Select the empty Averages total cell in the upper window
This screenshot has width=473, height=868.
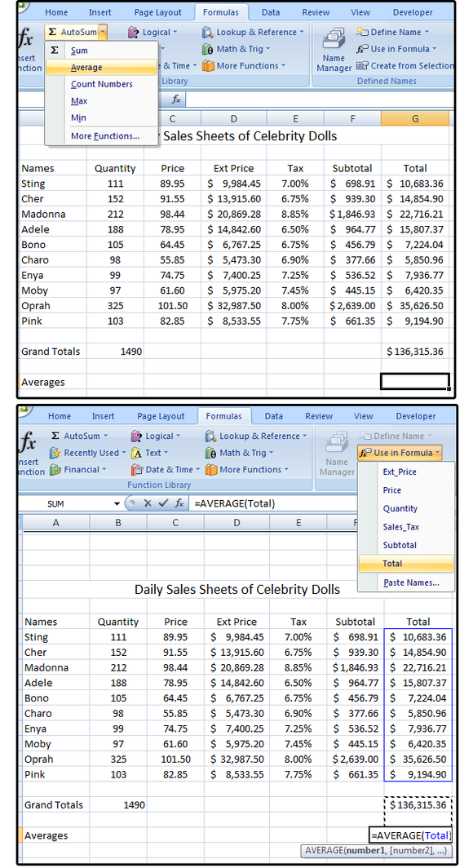[x=415, y=382]
